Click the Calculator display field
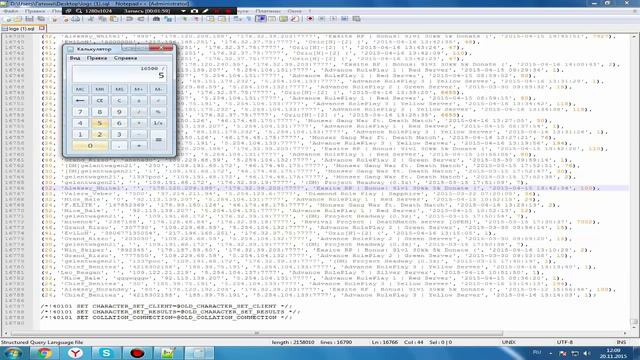Viewport: 640px width, 360px height. click(x=119, y=73)
